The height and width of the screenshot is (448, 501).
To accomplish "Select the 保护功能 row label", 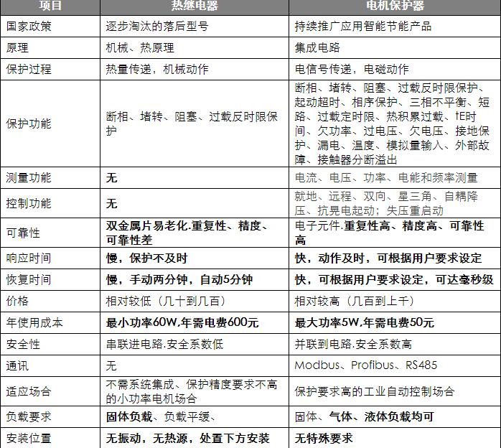I will click(x=29, y=123).
